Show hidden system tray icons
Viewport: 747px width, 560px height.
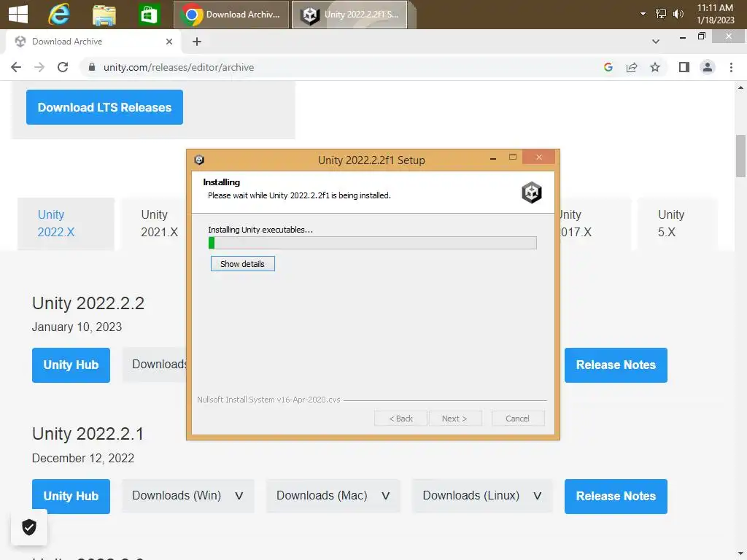[x=643, y=14]
